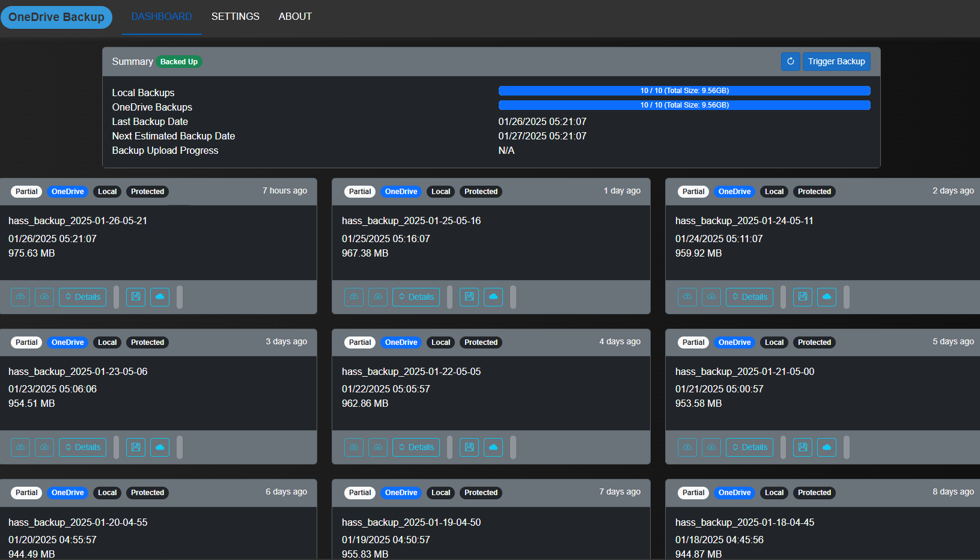The image size is (980, 560).
Task: Click the refresh icon next to Trigger Backup
Action: tap(791, 61)
